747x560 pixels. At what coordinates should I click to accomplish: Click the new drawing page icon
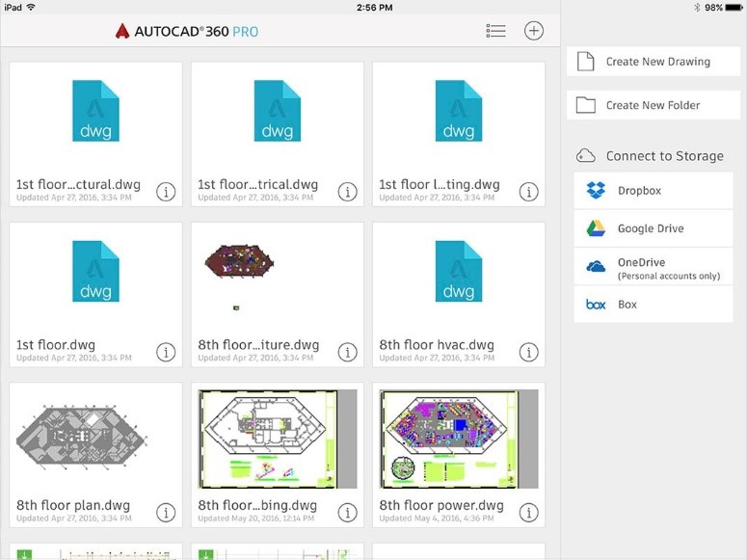[585, 62]
